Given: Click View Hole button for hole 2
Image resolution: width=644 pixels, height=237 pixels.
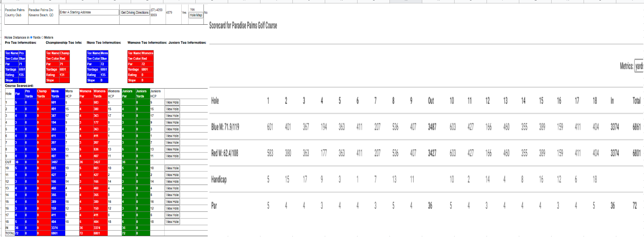Looking at the screenshot, I should coord(173,109).
